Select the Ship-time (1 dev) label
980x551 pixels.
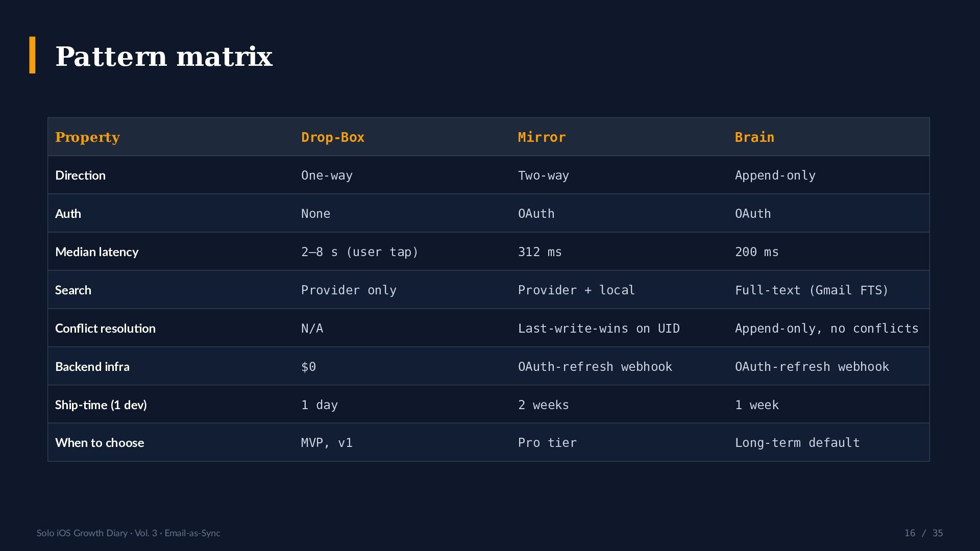pyautogui.click(x=101, y=405)
